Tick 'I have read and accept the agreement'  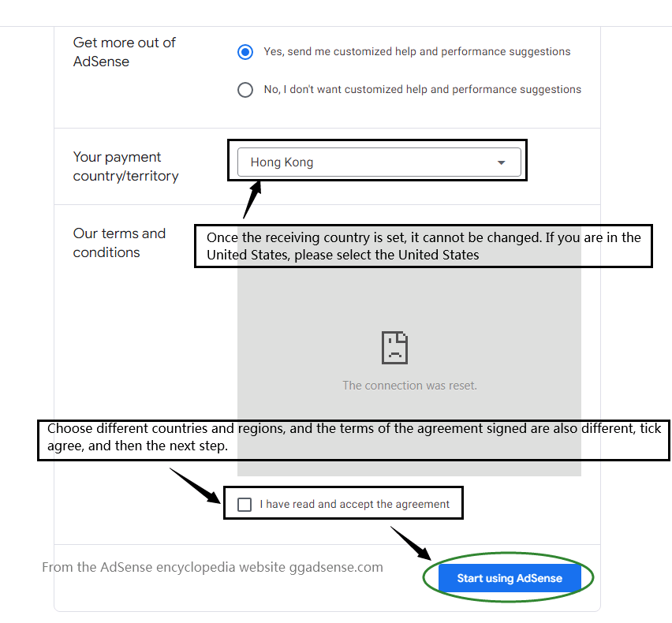(x=245, y=504)
